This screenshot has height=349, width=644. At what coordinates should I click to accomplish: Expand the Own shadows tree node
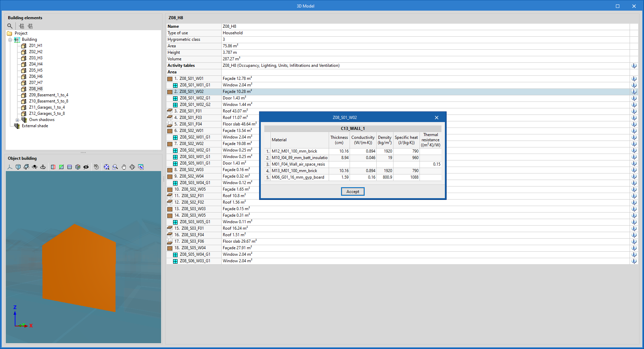point(17,120)
